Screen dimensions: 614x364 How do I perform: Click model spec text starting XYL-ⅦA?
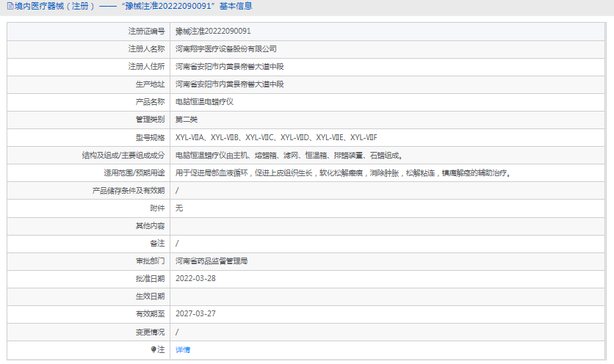(x=276, y=137)
